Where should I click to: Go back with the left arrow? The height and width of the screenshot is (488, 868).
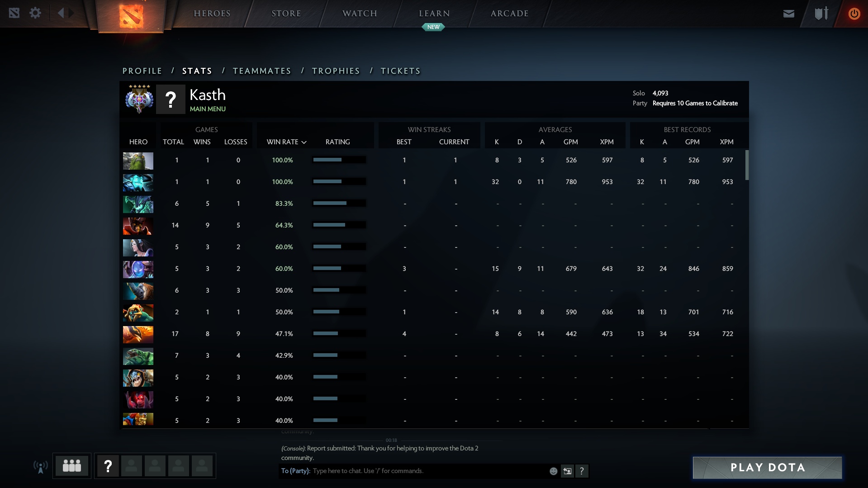[x=61, y=13]
